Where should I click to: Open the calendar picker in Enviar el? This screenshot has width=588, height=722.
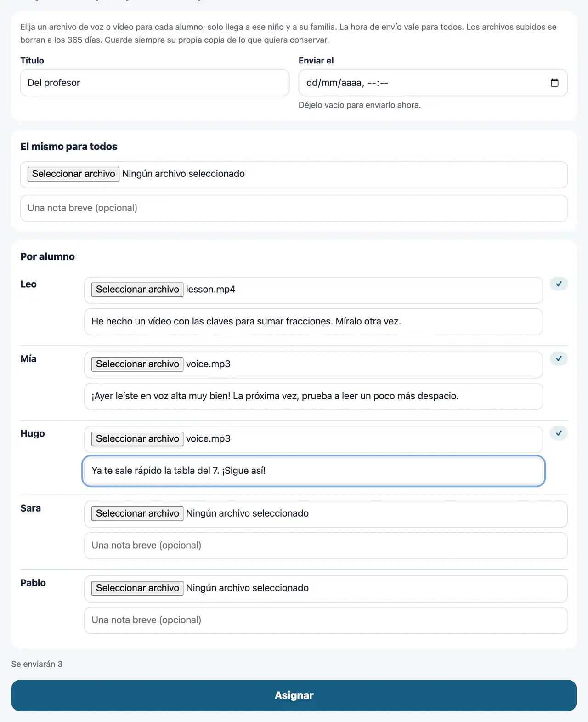[554, 83]
